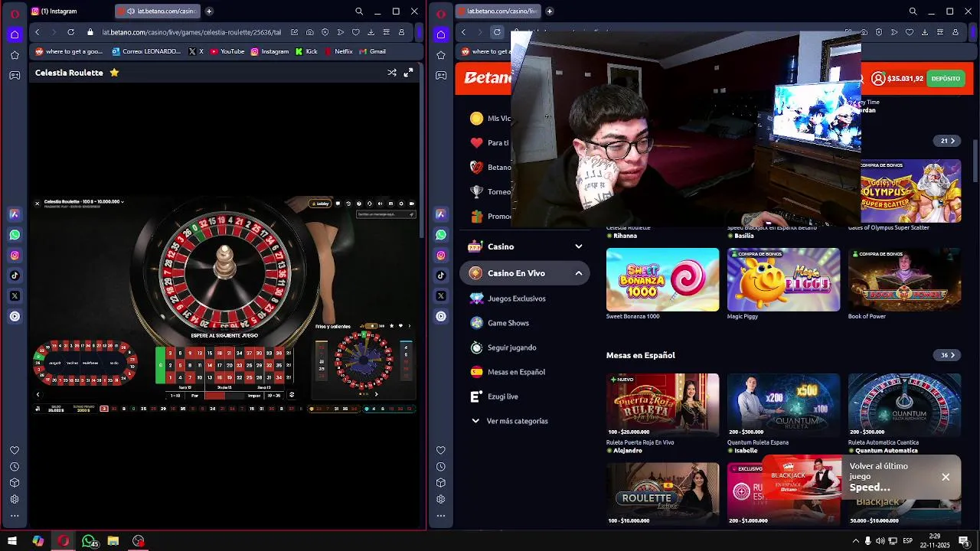Screen dimensions: 980x551
Task: Open Opera sidebar Instagram in left window
Action: 15,255
